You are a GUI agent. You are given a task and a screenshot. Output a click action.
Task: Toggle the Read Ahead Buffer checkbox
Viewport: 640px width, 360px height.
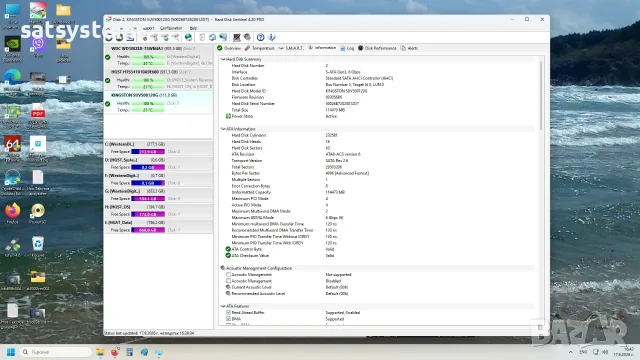pos(229,313)
